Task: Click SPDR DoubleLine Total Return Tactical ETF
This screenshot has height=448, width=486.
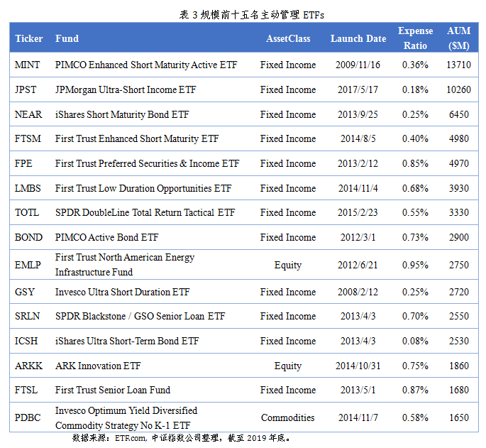Action: [x=145, y=212]
